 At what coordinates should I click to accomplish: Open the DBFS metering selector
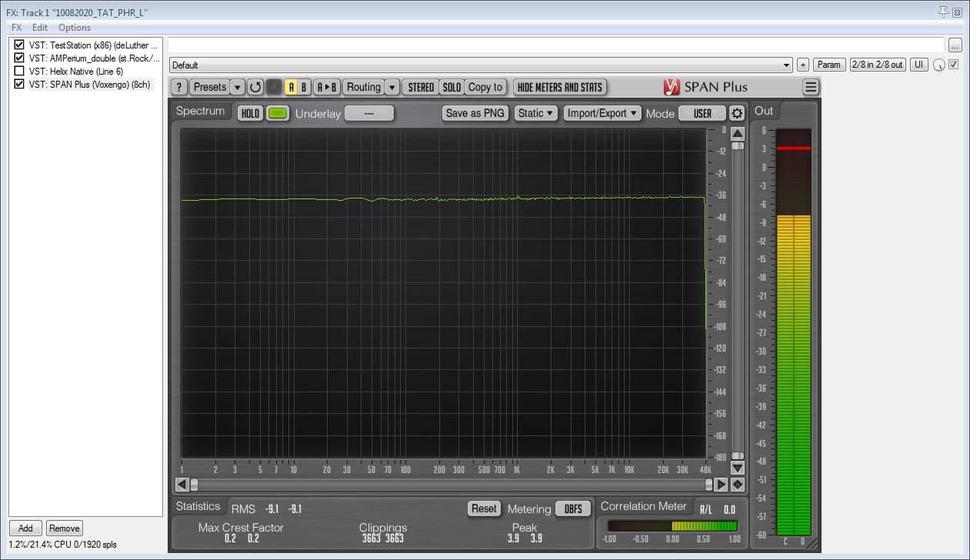click(573, 508)
